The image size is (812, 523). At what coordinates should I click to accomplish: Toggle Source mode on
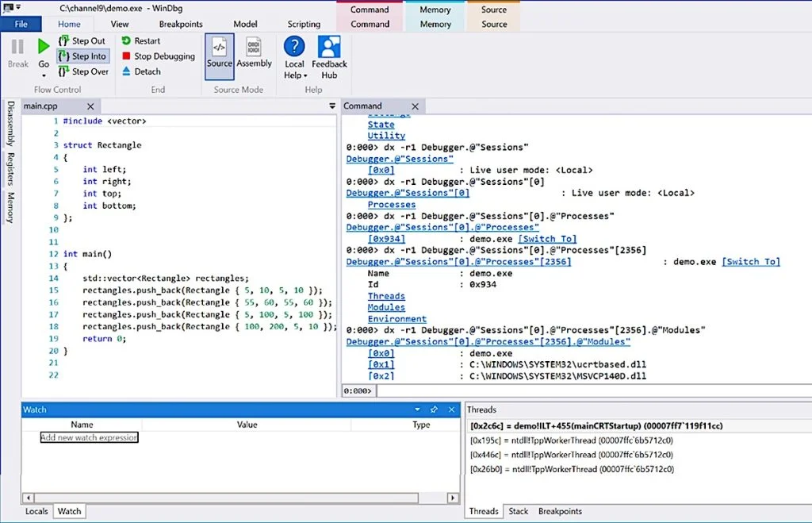(x=220, y=56)
